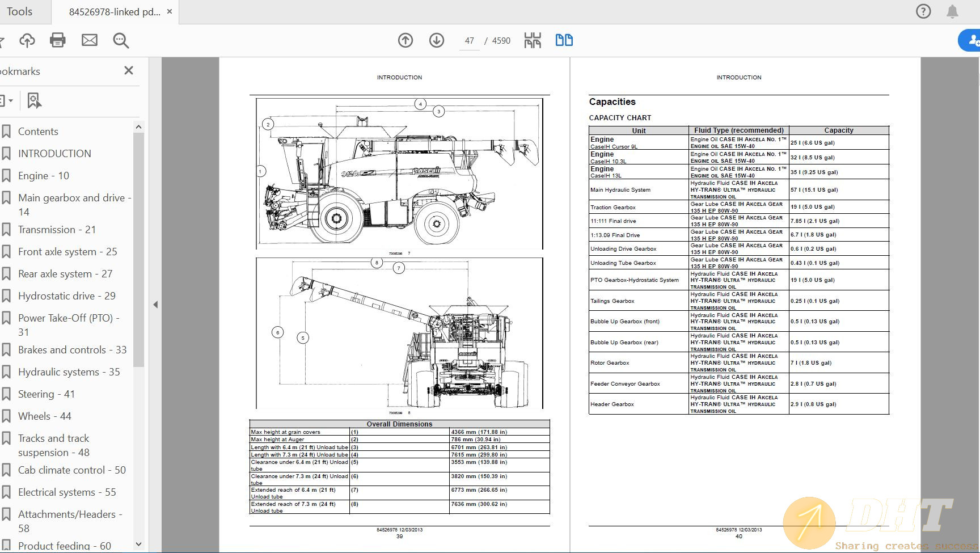The image size is (980, 553).
Task: Collapse the navigation pane with the arrow handle
Action: pos(155,305)
